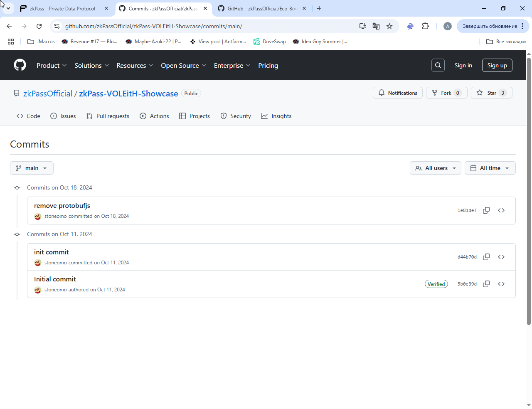Open the tab search chevron
The height and width of the screenshot is (409, 532).
(8, 8)
